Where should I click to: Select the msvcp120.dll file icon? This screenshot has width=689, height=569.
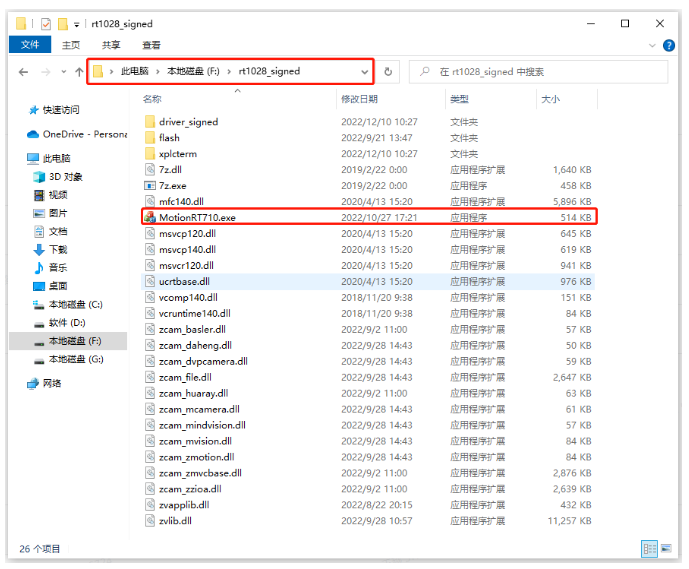coord(150,233)
